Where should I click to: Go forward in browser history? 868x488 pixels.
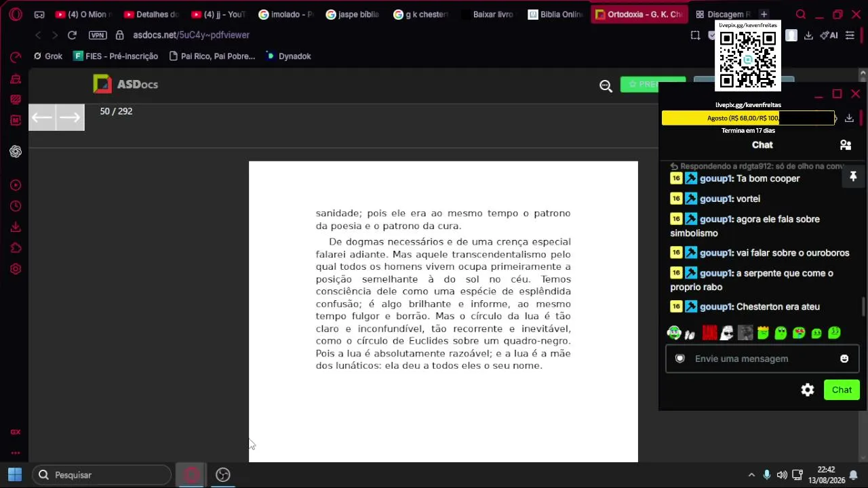[x=54, y=35]
